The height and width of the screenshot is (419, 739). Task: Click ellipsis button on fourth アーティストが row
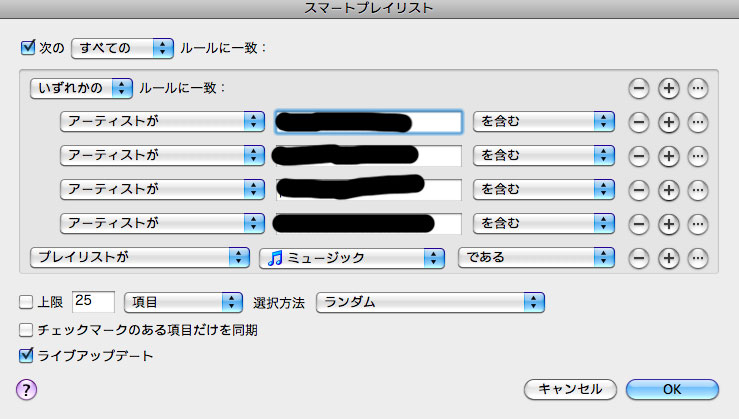698,224
